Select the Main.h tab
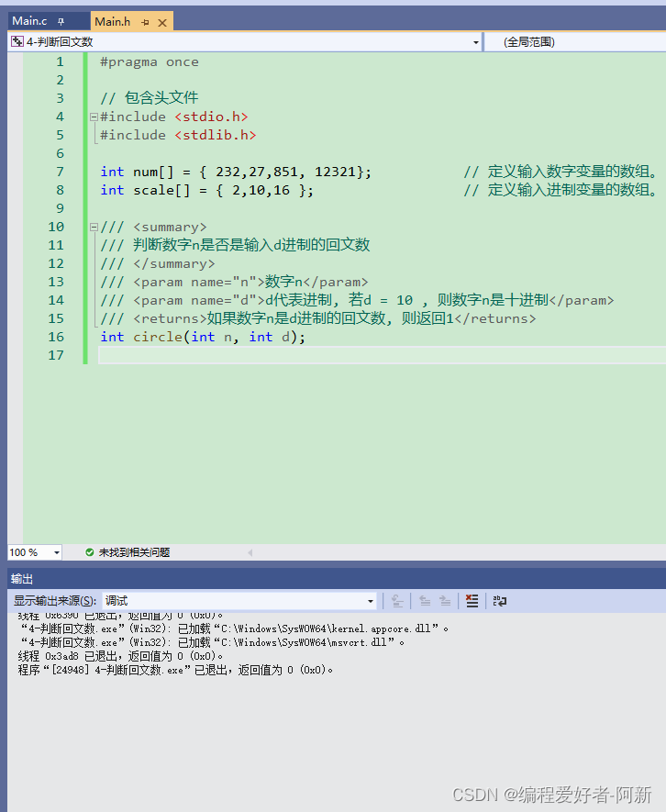 (x=113, y=22)
